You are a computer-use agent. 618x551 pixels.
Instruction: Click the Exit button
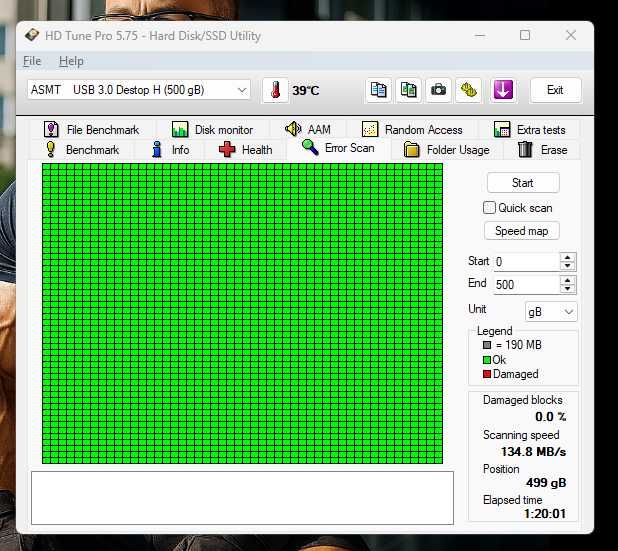coord(555,90)
